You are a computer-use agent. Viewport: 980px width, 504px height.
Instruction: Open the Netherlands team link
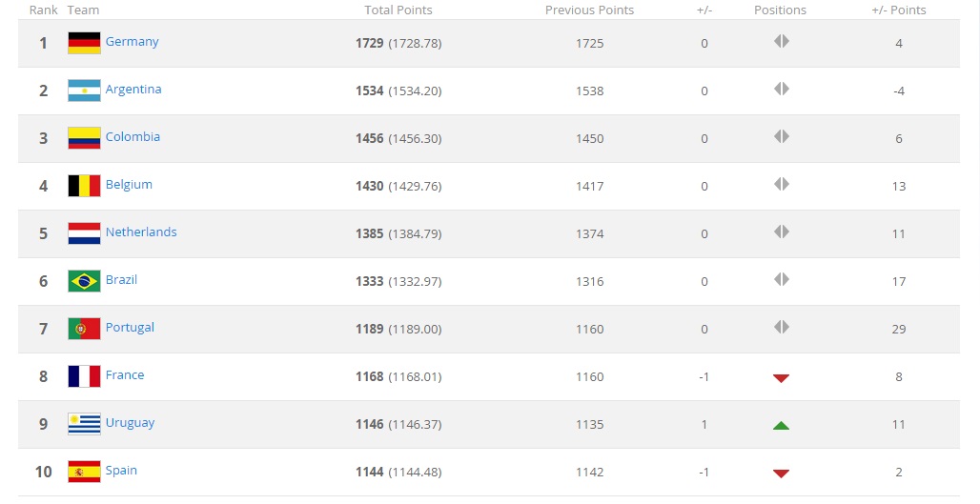coord(141,232)
